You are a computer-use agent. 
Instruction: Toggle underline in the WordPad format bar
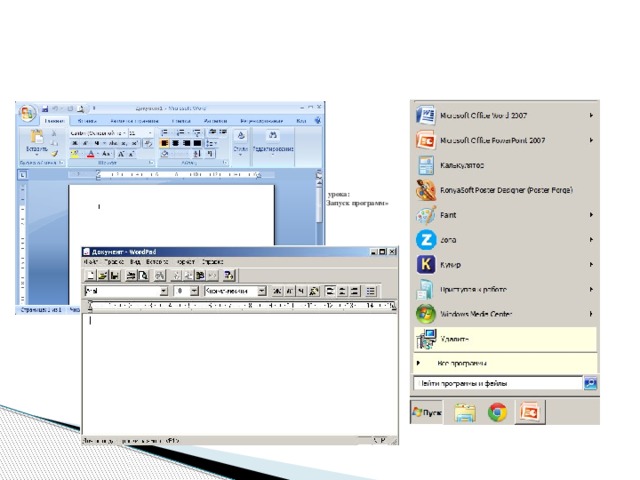coord(301,291)
